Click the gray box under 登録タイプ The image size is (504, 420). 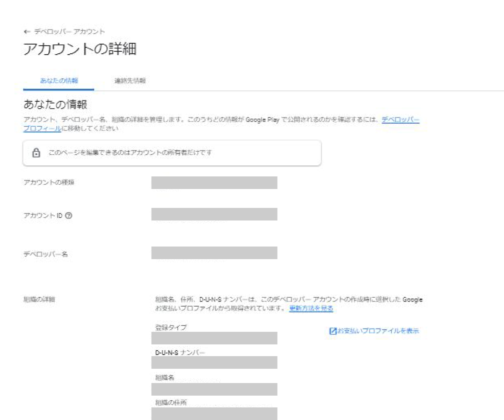[x=214, y=338]
